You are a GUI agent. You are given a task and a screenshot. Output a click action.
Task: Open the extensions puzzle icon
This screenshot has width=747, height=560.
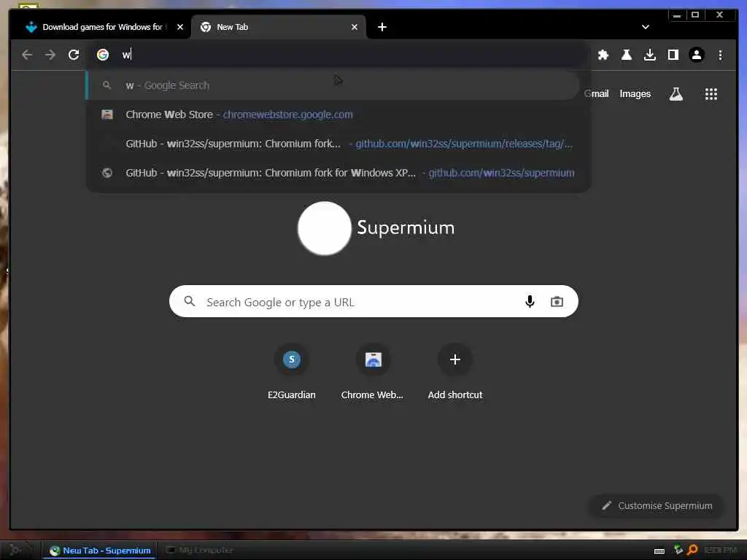point(603,55)
